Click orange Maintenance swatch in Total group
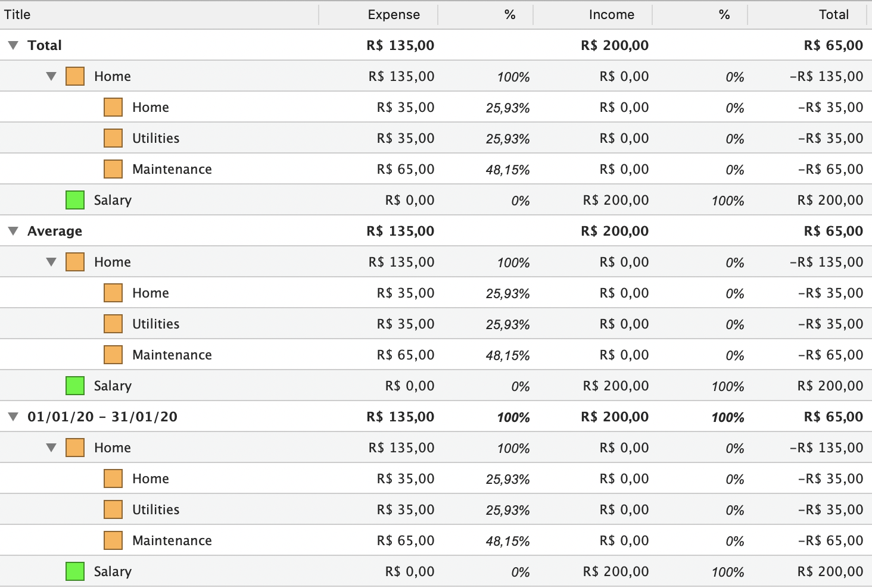The width and height of the screenshot is (872, 588). pos(113,169)
